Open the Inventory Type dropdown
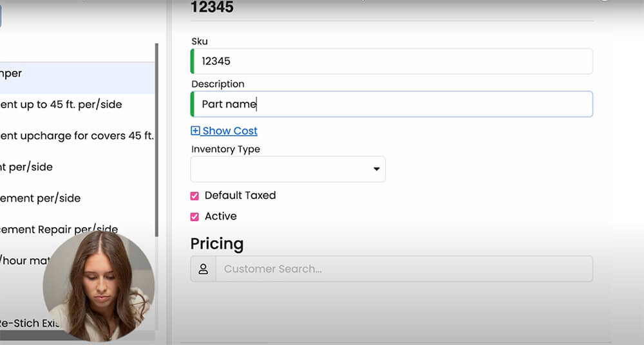The width and height of the screenshot is (644, 345). point(288,169)
